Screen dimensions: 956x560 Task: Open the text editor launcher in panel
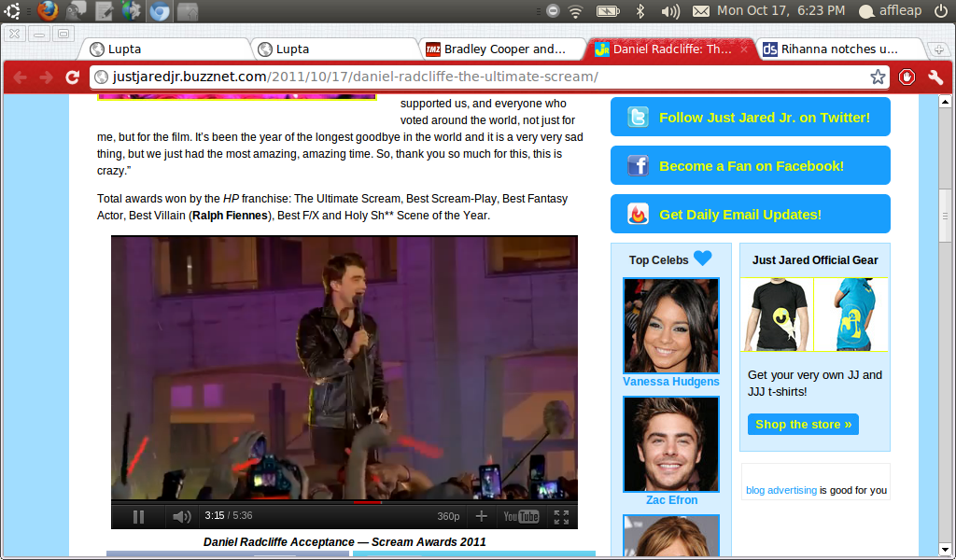click(104, 11)
